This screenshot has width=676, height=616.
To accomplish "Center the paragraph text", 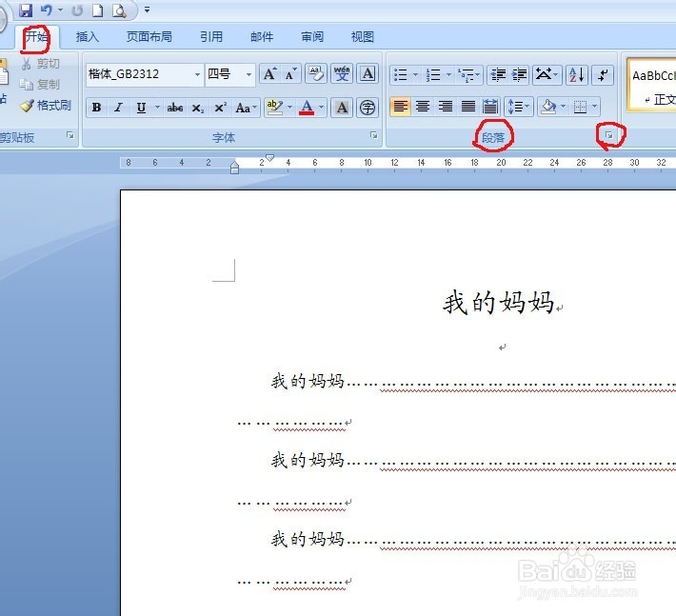I will coord(423,106).
